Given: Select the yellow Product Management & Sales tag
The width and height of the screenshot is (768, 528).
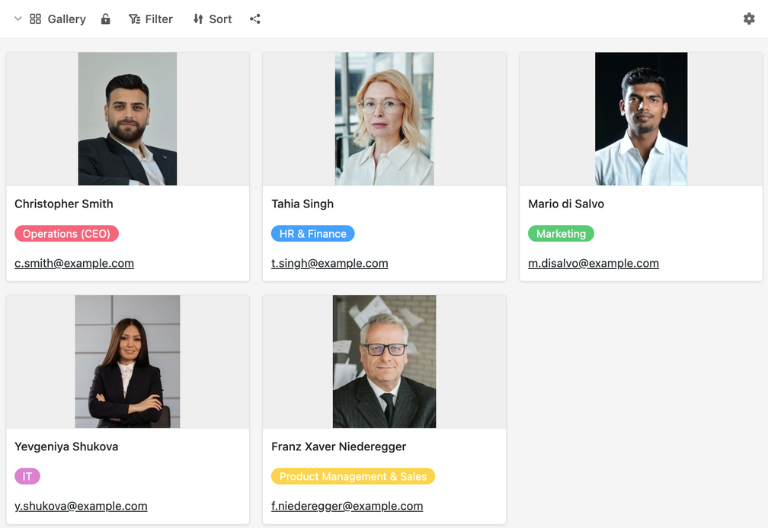Looking at the screenshot, I should [x=353, y=476].
